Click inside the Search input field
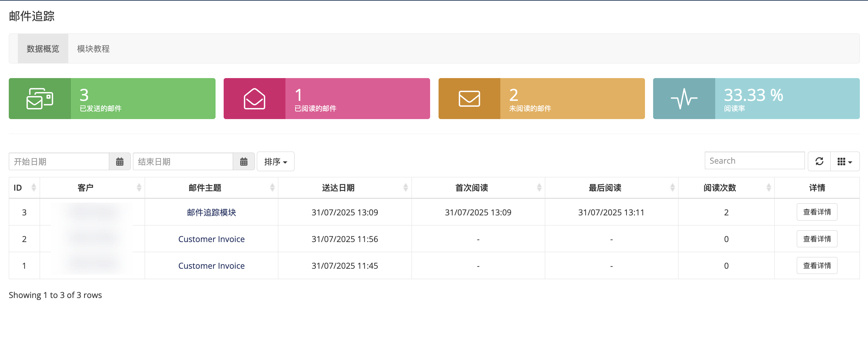Screen dimensions: 868x339 [755, 161]
